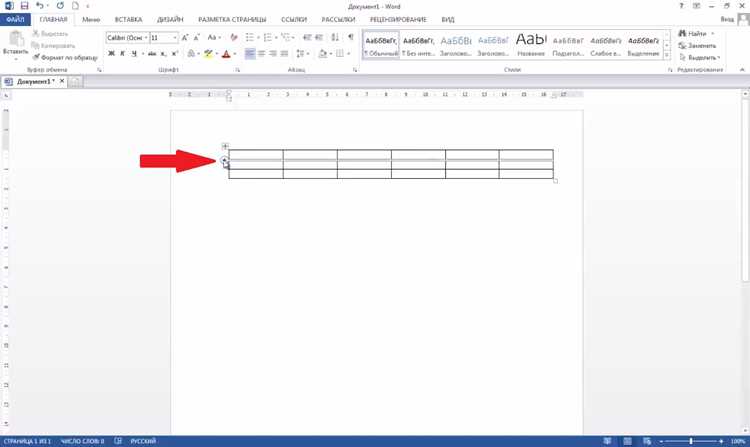Click the yellow text highlight color button
Viewport: 750px width, 447px height.
(208, 54)
